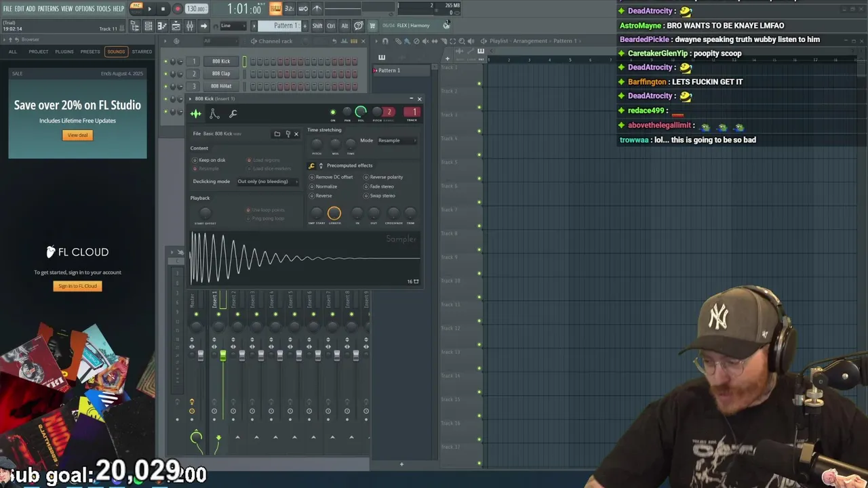Click the LENGTH knob highlighted orange
The height and width of the screenshot is (488, 868).
coord(334,213)
